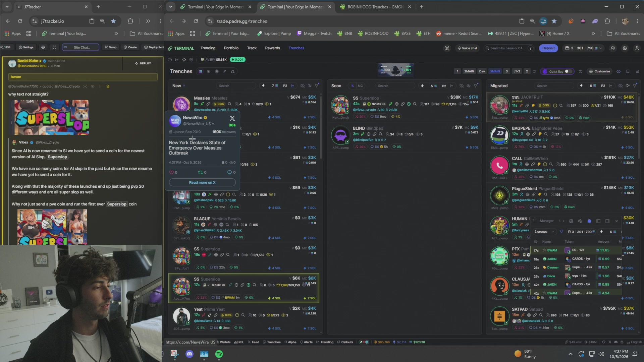Screen dimensions: 644x362
Task: Select the Solana chain filter beside Trenches
Action: click(201, 71)
